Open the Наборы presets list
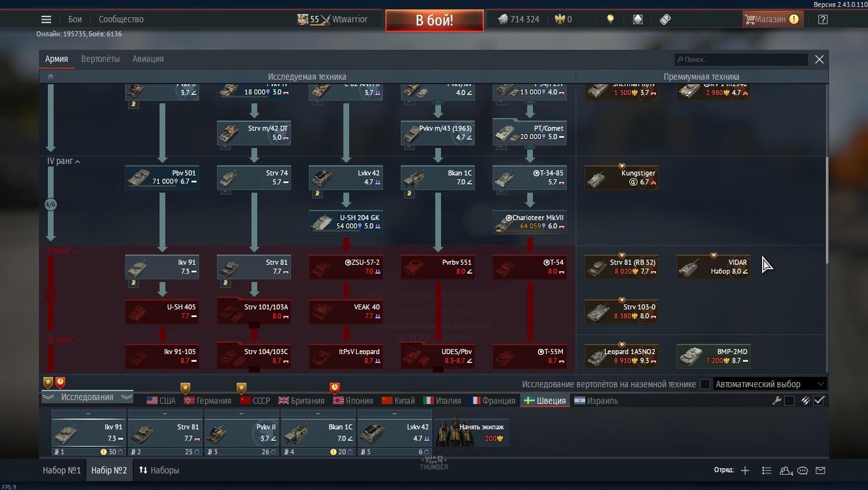 pyautogui.click(x=159, y=470)
